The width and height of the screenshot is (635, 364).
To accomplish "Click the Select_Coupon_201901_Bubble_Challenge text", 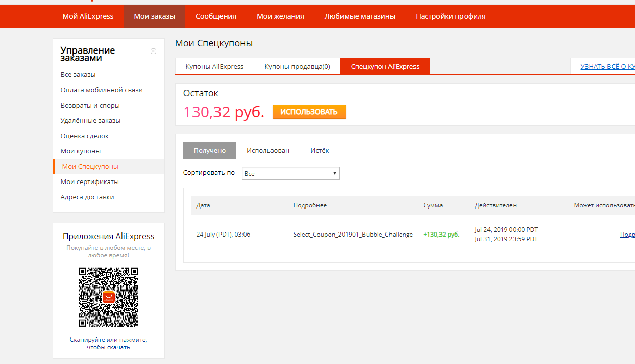I will 353,235.
